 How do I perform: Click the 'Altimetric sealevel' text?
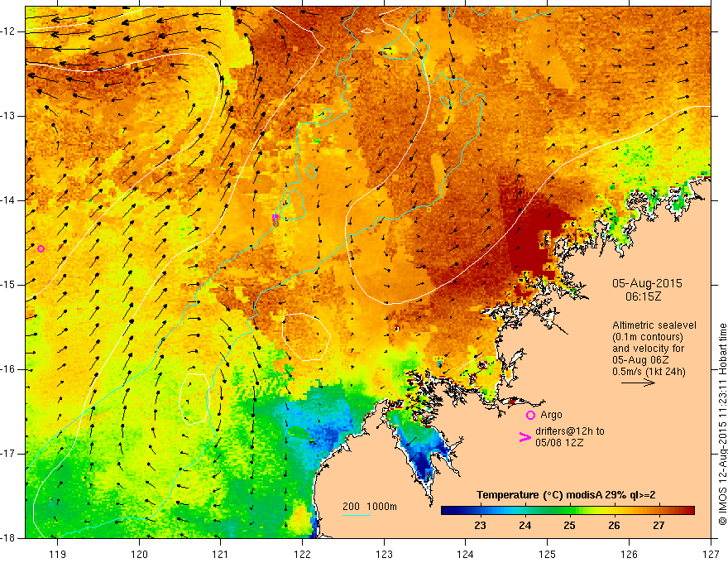click(x=654, y=325)
